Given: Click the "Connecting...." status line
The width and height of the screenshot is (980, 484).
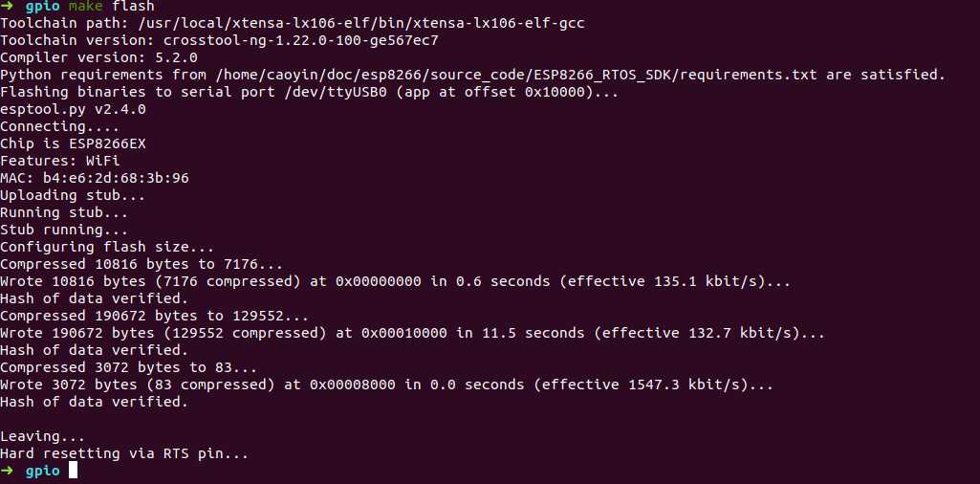Looking at the screenshot, I should pos(47,126).
